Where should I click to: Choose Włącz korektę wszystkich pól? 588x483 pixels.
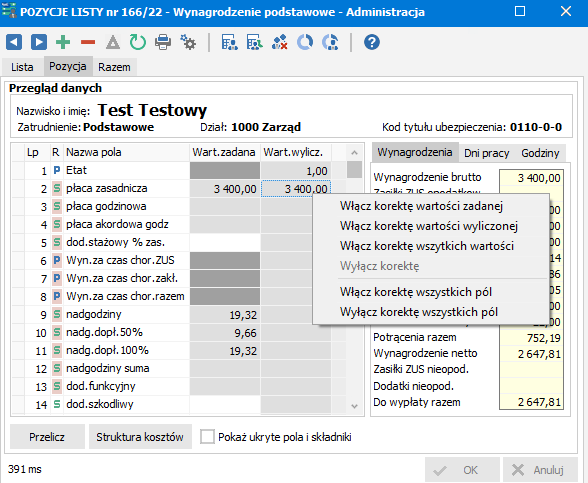tap(416, 292)
